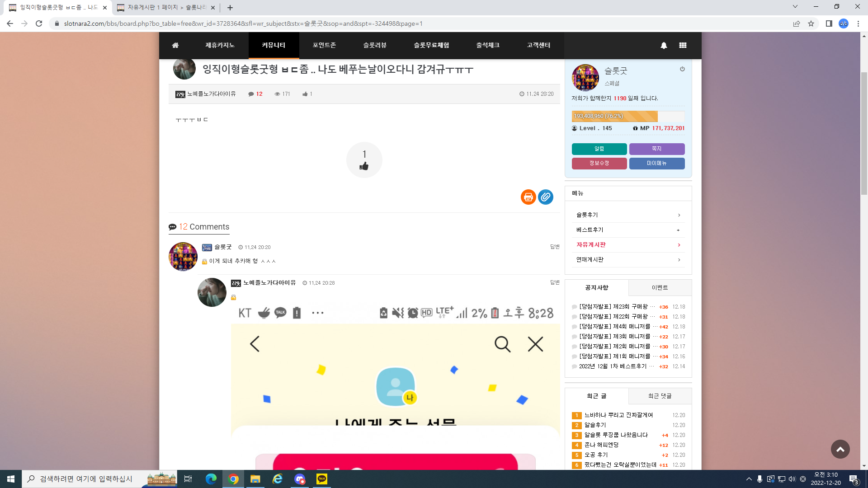Click the 쪽지 purple button

[657, 149]
